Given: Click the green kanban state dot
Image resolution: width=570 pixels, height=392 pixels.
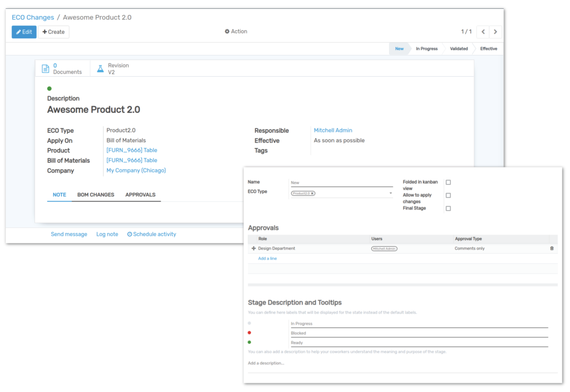Looking at the screenshot, I should [x=50, y=88].
